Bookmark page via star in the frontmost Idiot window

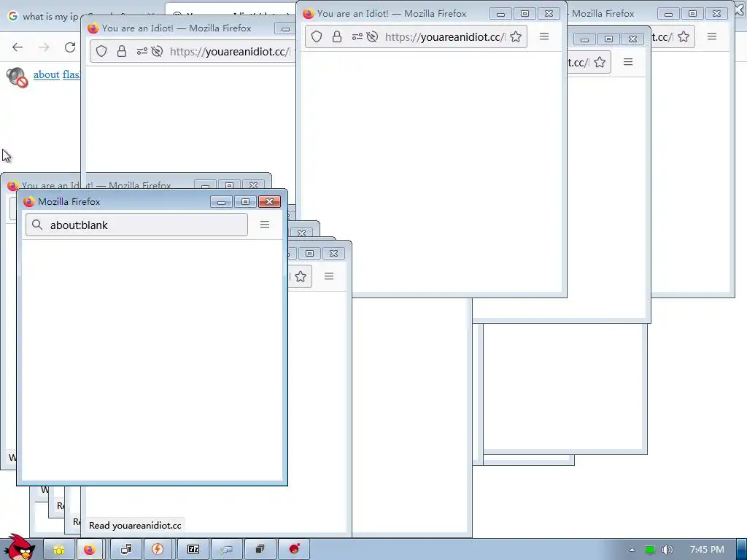coord(516,36)
